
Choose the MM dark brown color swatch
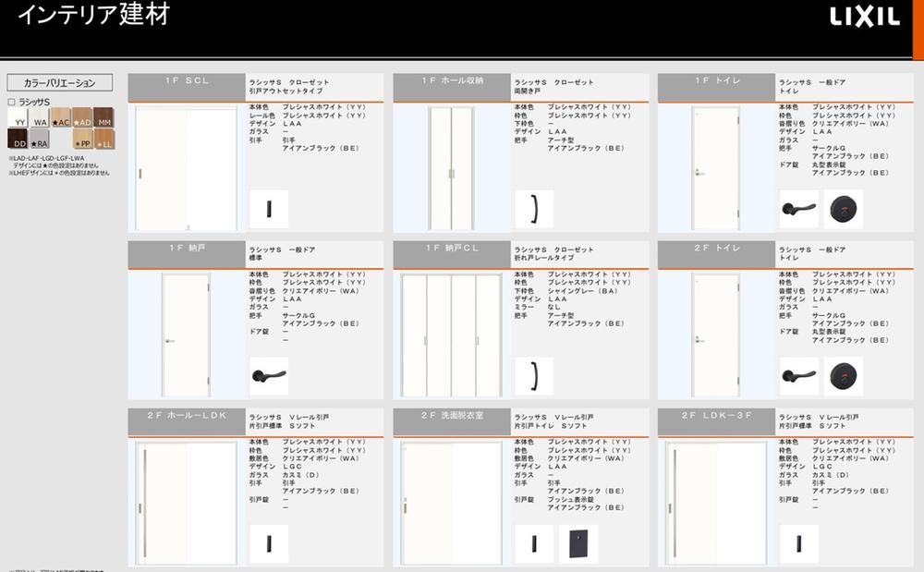coord(103,118)
